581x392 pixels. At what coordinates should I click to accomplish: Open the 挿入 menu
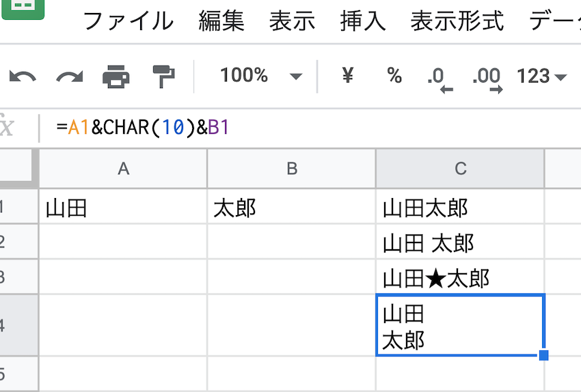tap(363, 21)
